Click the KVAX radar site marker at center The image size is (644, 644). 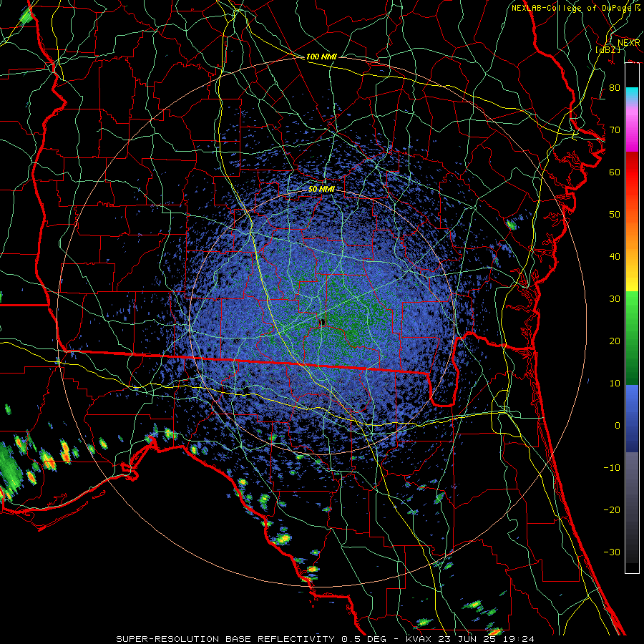[x=323, y=322]
